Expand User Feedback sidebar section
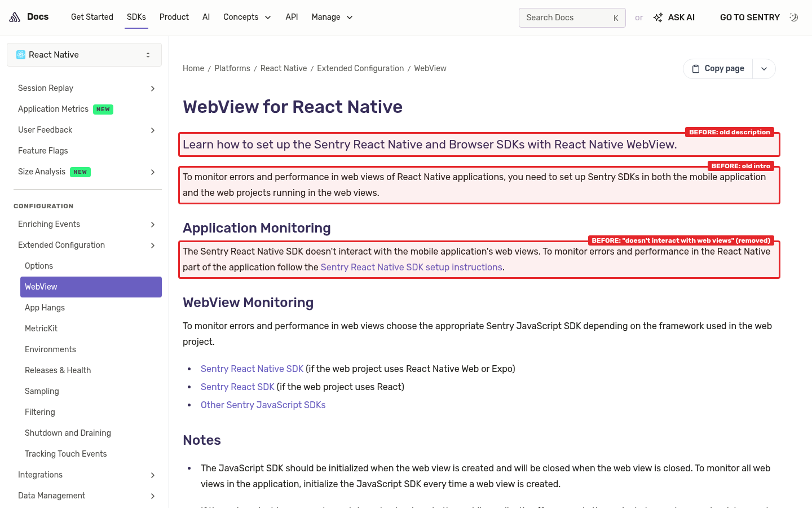 (x=153, y=130)
